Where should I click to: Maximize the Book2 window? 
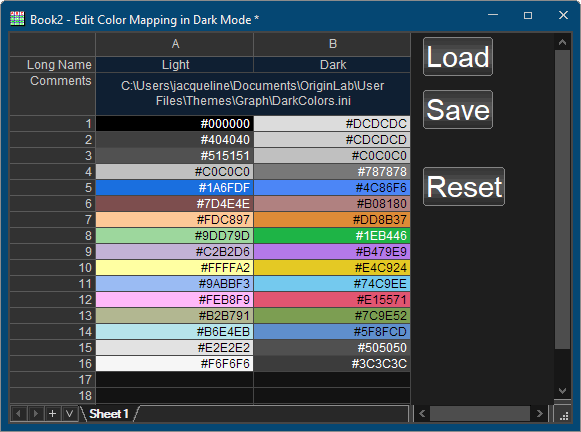click(528, 15)
